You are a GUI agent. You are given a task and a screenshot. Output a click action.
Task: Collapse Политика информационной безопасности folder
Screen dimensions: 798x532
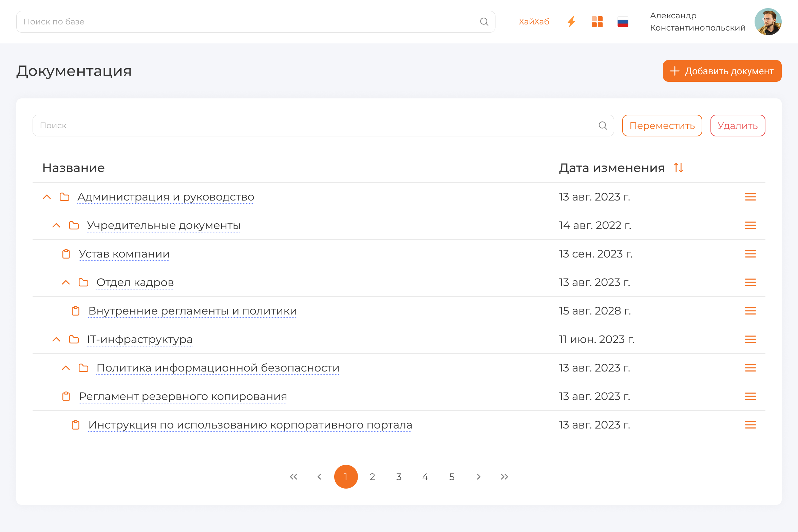click(x=66, y=368)
